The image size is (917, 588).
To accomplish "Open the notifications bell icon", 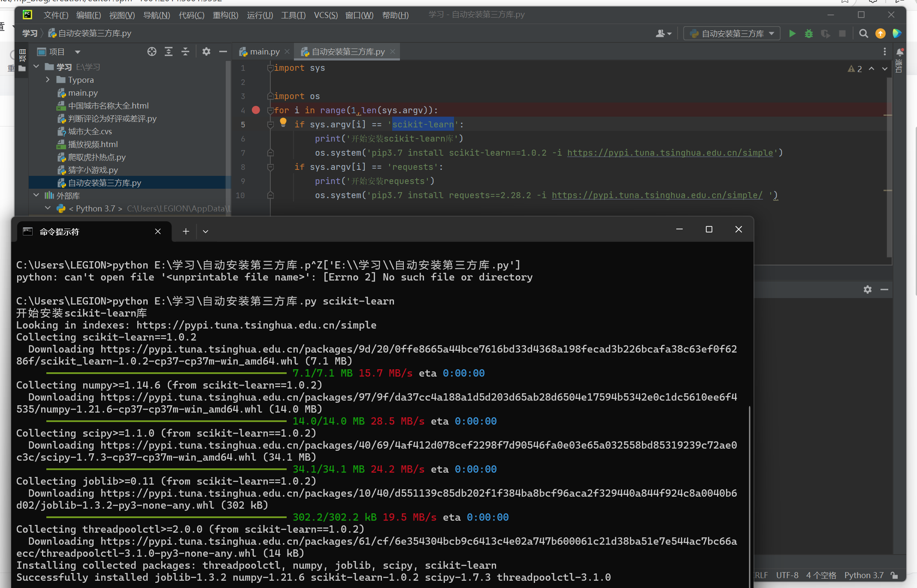I will click(x=899, y=52).
